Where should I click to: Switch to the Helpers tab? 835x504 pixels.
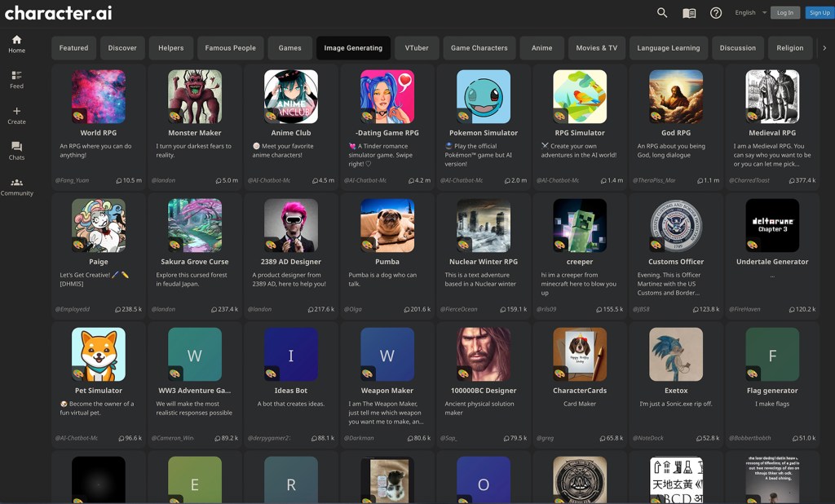[x=171, y=48]
